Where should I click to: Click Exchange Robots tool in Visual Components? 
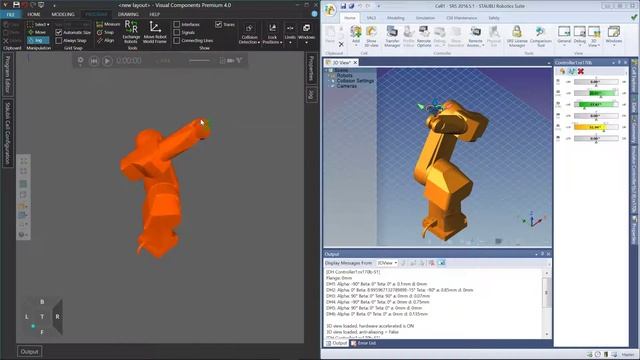[x=131, y=32]
